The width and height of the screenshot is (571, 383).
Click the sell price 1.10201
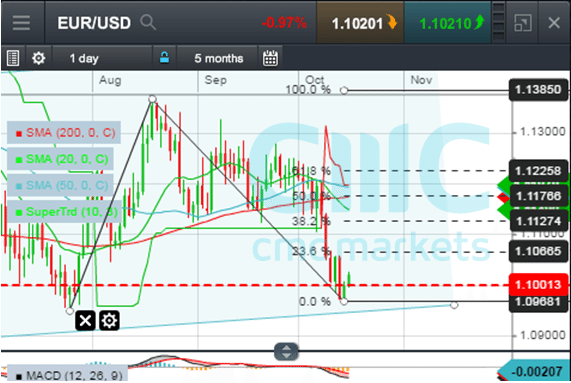pyautogui.click(x=360, y=23)
